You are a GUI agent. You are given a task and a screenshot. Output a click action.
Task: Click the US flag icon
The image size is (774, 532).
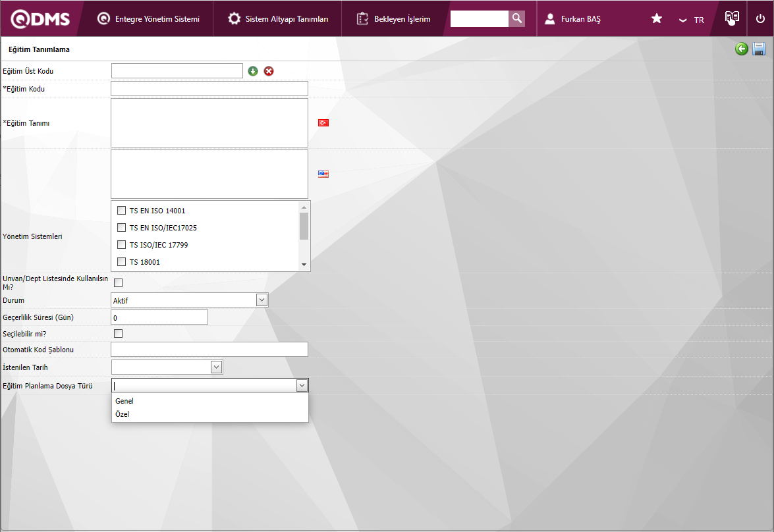coord(323,174)
